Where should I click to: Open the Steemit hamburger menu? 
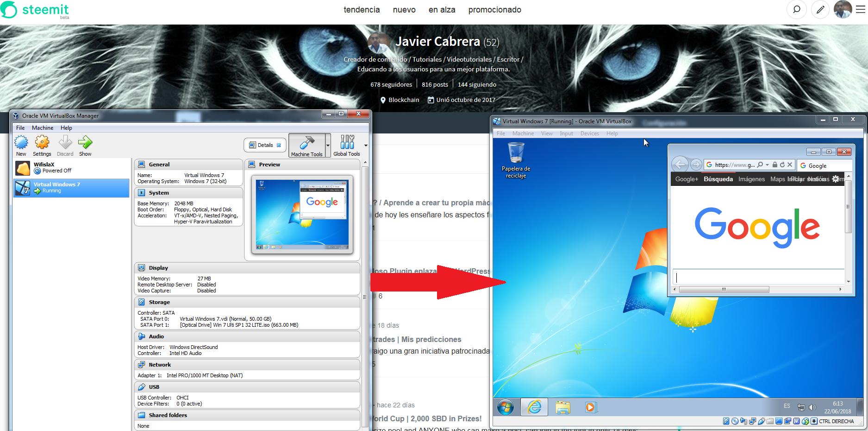(x=861, y=9)
